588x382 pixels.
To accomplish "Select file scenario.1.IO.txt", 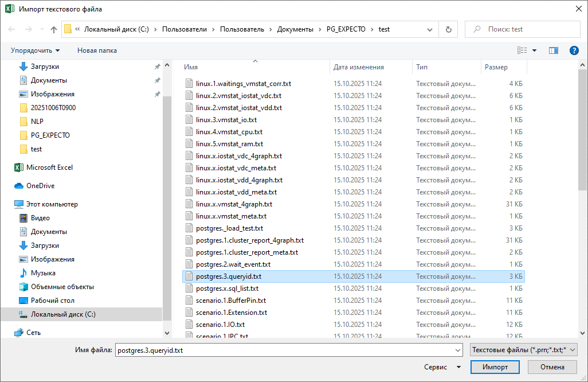I will [220, 324].
